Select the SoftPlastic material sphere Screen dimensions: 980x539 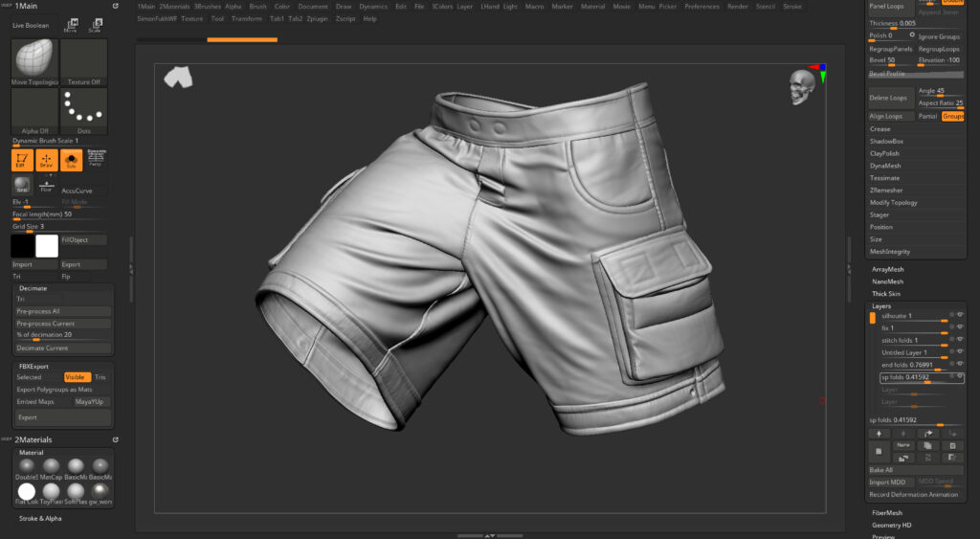(76, 491)
